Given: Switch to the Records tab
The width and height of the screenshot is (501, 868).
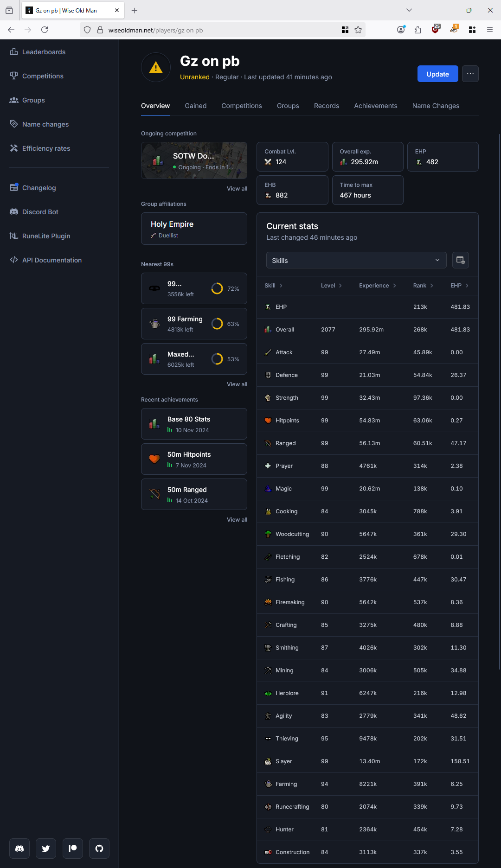Looking at the screenshot, I should click(x=327, y=106).
